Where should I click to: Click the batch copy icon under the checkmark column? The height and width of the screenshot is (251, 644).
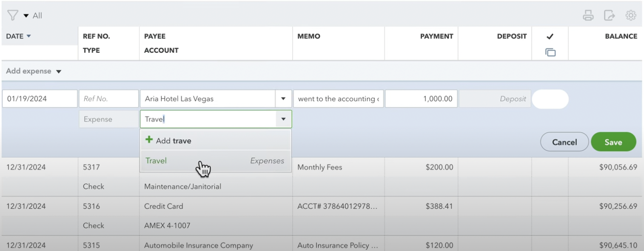click(550, 51)
